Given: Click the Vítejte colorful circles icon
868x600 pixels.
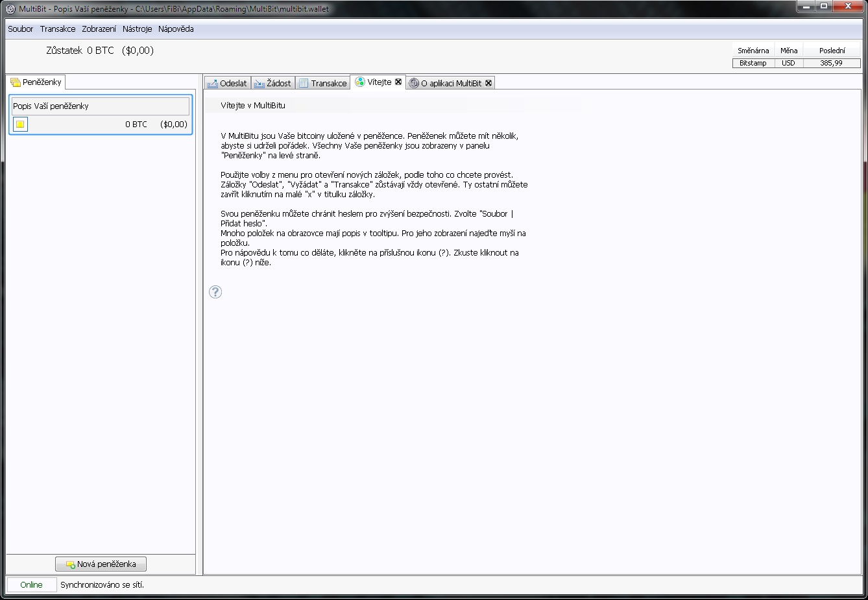Looking at the screenshot, I should pos(360,82).
